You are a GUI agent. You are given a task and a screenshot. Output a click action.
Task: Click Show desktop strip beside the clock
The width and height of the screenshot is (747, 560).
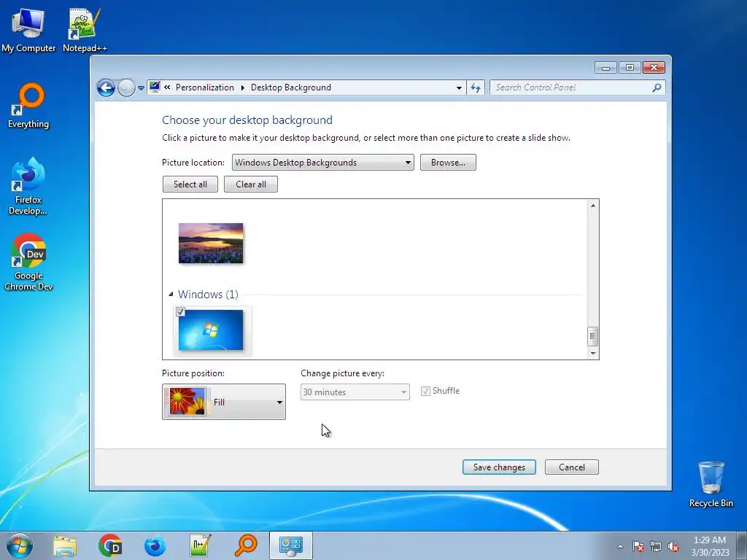click(x=742, y=545)
